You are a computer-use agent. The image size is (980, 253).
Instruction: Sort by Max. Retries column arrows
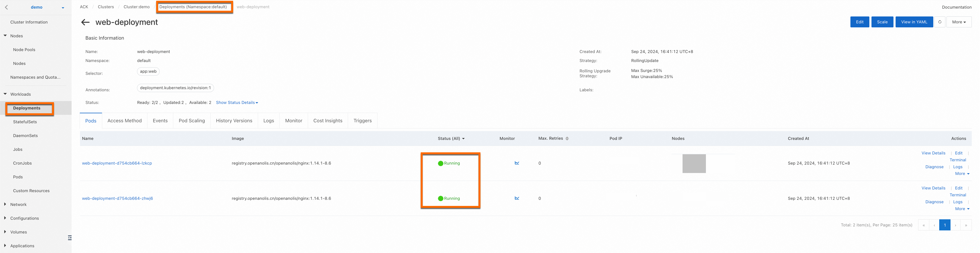click(x=567, y=139)
